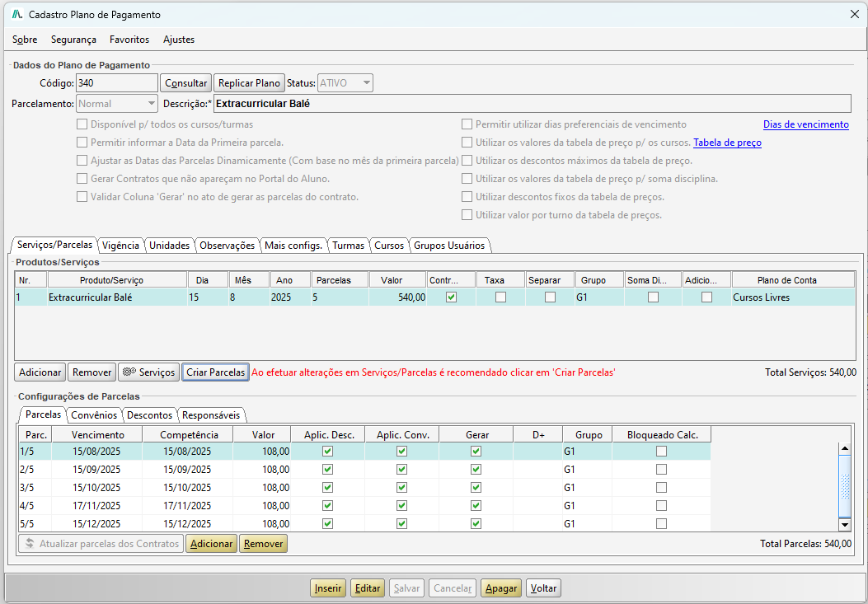
Task: Click the Editar button
Action: click(368, 588)
